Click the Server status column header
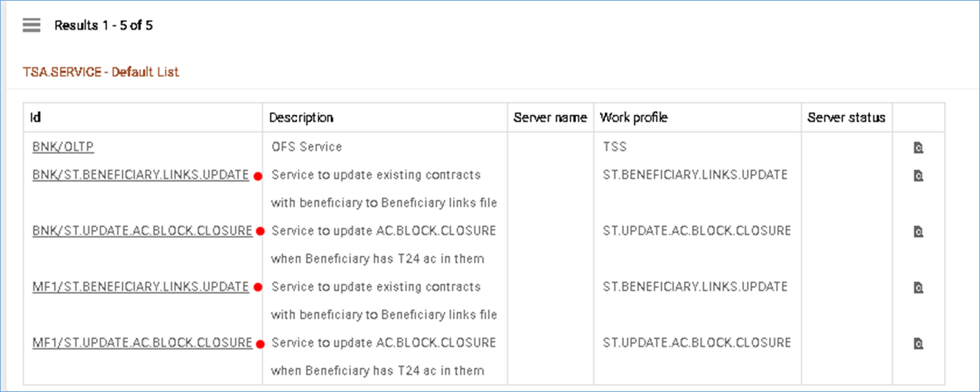This screenshot has height=392, width=980. [846, 118]
